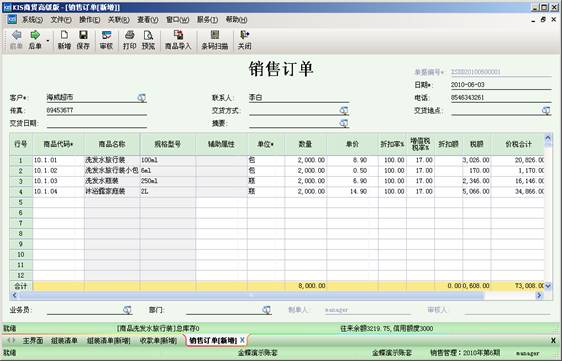
Task: Select product code cell 10.1.02
Action: [58, 171]
